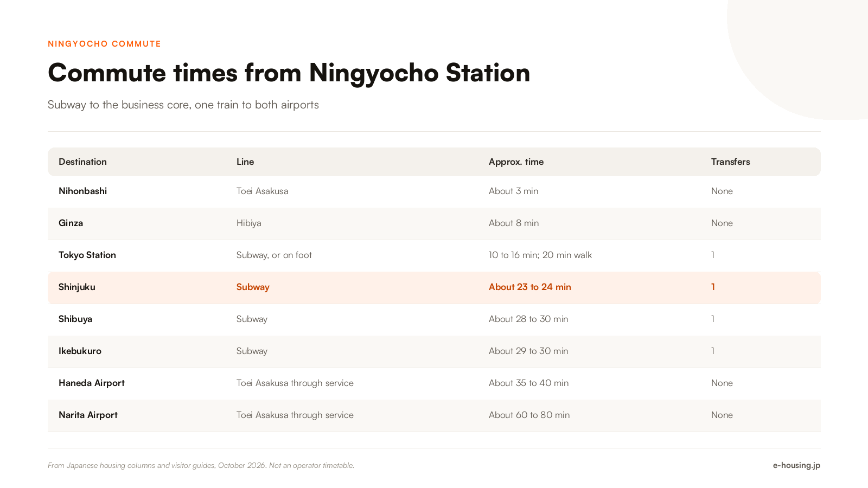The width and height of the screenshot is (868, 488).
Task: Click the Transfers value None for Nihonbashi
Action: pyautogui.click(x=722, y=191)
